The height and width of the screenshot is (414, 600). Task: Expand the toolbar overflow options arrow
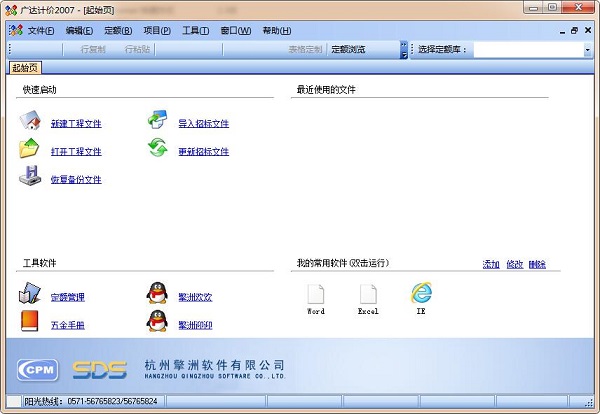(x=404, y=50)
